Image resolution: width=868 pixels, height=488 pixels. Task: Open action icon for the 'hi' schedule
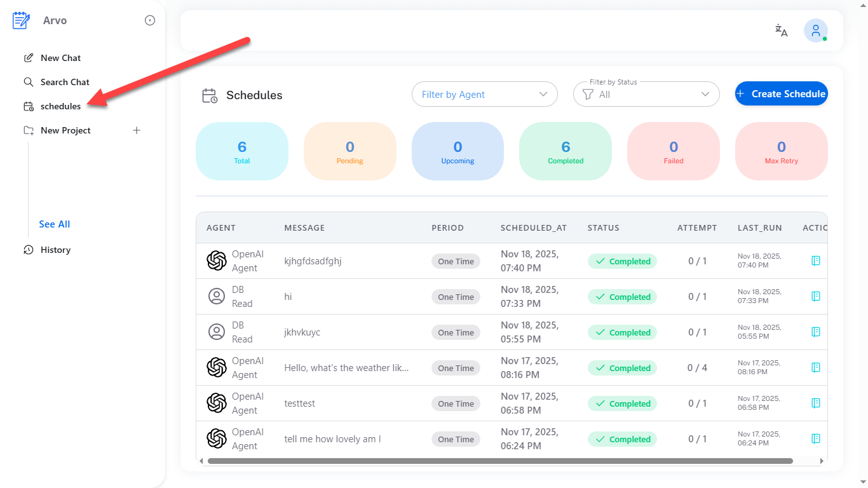tap(816, 297)
